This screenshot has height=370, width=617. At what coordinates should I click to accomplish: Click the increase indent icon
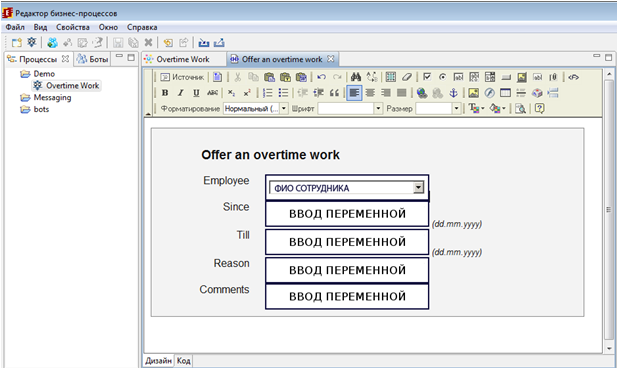318,93
